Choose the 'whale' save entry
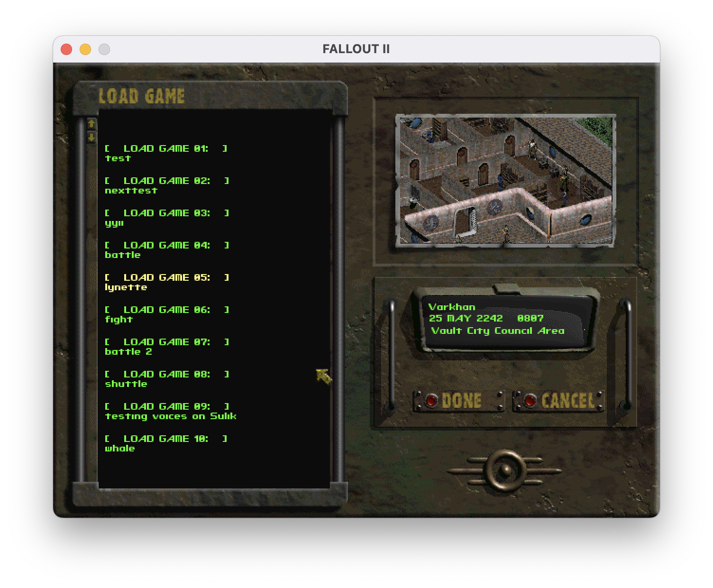This screenshot has height=588, width=713. click(120, 449)
